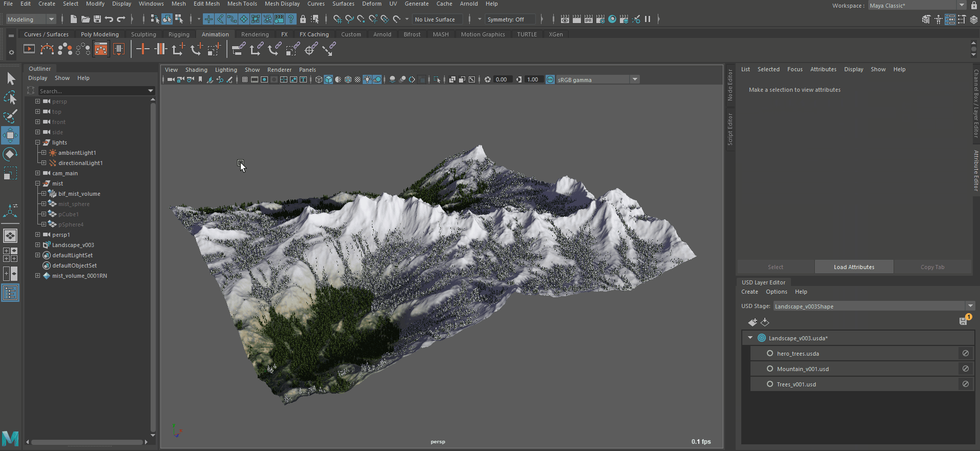Click the save scene icon in the status line
980x451 pixels.
coord(97,19)
